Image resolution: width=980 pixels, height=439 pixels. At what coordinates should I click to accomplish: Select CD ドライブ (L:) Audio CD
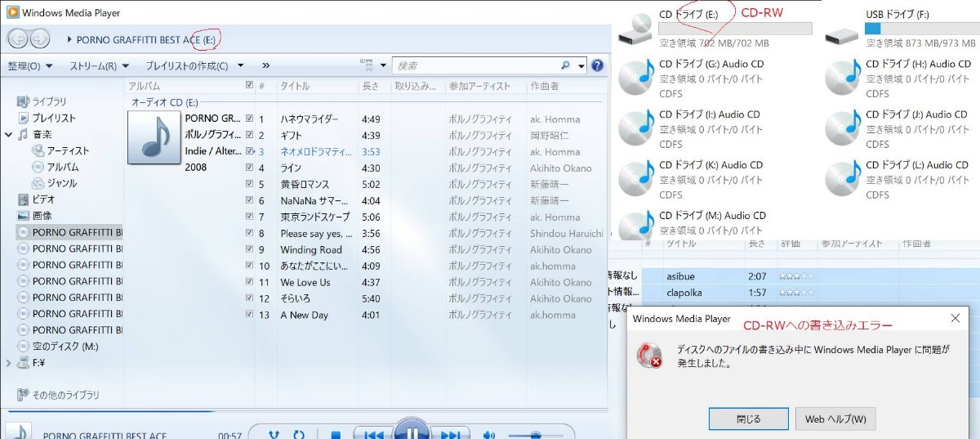(897, 180)
